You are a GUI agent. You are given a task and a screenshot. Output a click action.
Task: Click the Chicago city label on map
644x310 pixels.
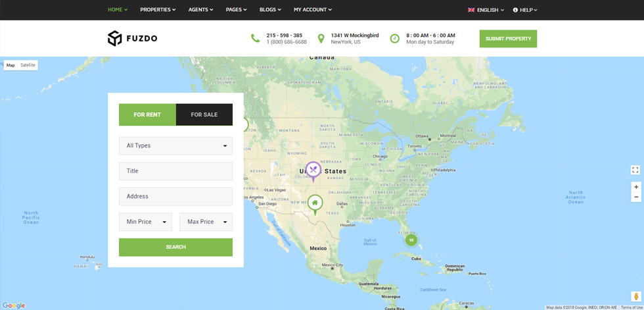coord(380,156)
